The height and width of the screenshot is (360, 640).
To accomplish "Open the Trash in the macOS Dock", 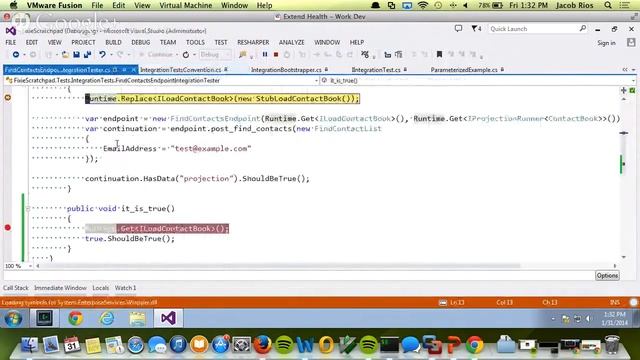I will coord(611,345).
